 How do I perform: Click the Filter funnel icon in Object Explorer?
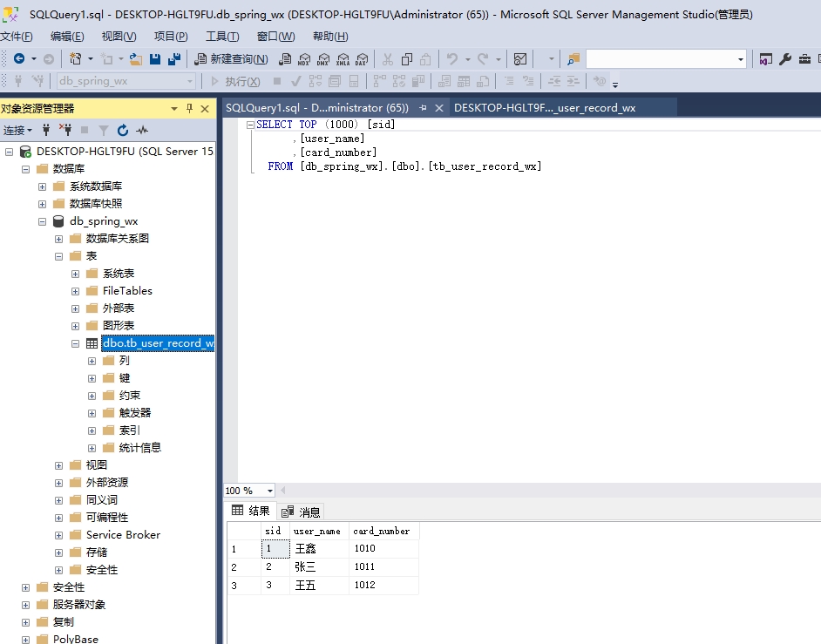click(104, 130)
